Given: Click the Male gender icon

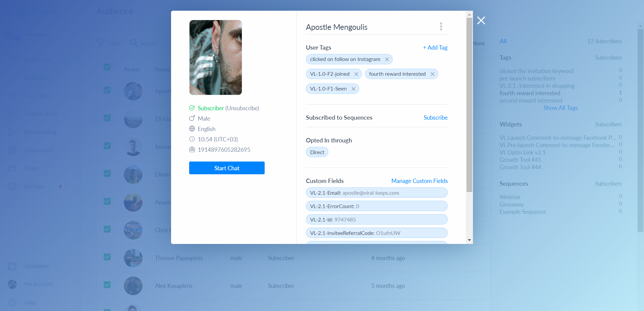Looking at the screenshot, I should 192,118.
